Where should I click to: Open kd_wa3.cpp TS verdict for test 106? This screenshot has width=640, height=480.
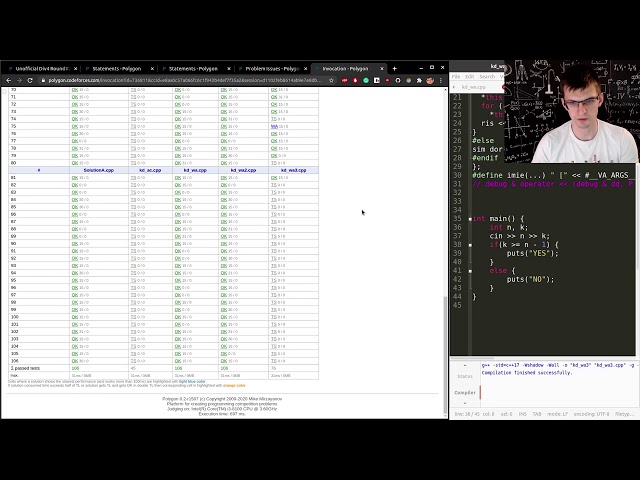pos(273,361)
